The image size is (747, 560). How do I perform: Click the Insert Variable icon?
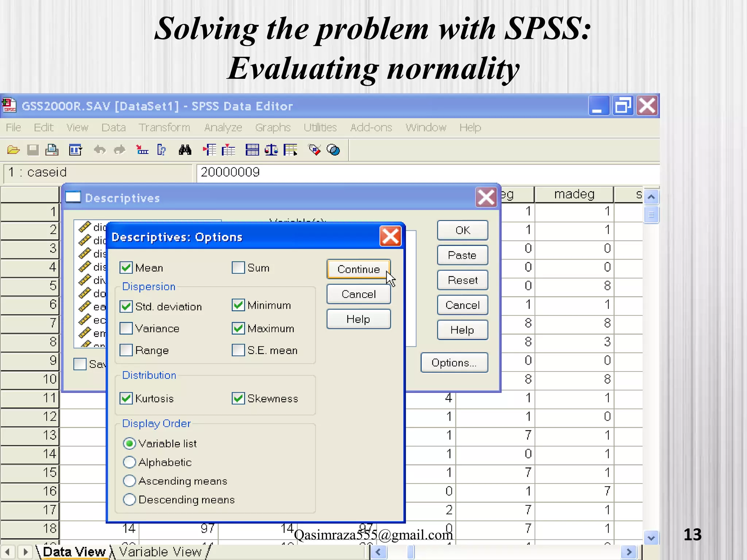pyautogui.click(x=228, y=150)
